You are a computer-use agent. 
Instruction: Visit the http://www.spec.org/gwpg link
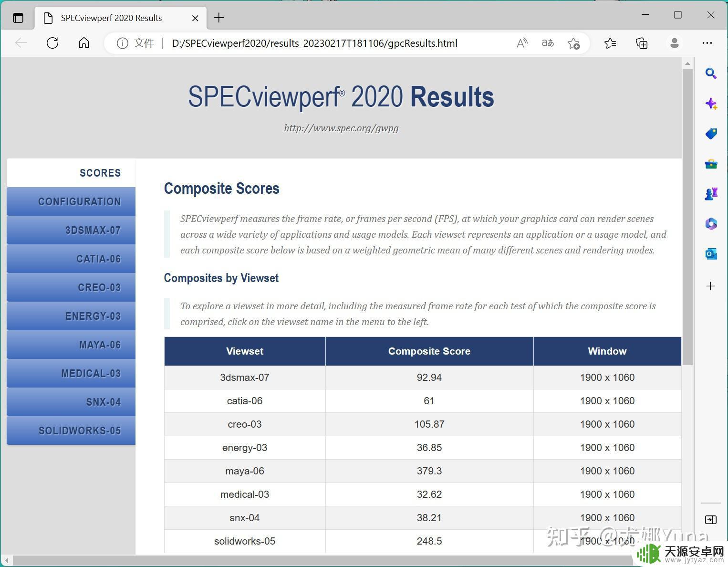click(341, 128)
